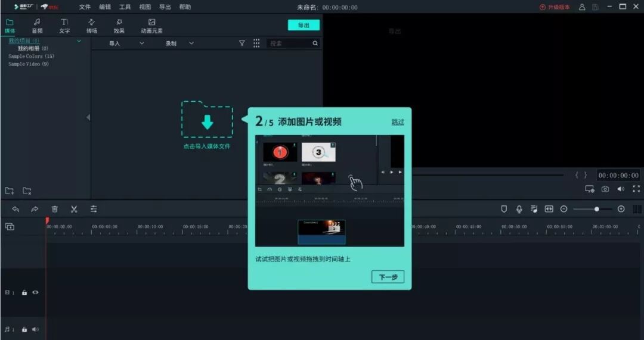The height and width of the screenshot is (340, 644).
Task: Click the zoom-to-fit timeline icon
Action: [x=549, y=209]
